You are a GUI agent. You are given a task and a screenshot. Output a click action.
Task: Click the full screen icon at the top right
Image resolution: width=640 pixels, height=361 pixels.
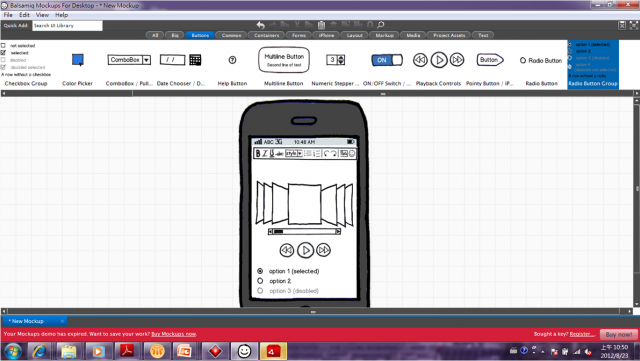click(x=634, y=25)
